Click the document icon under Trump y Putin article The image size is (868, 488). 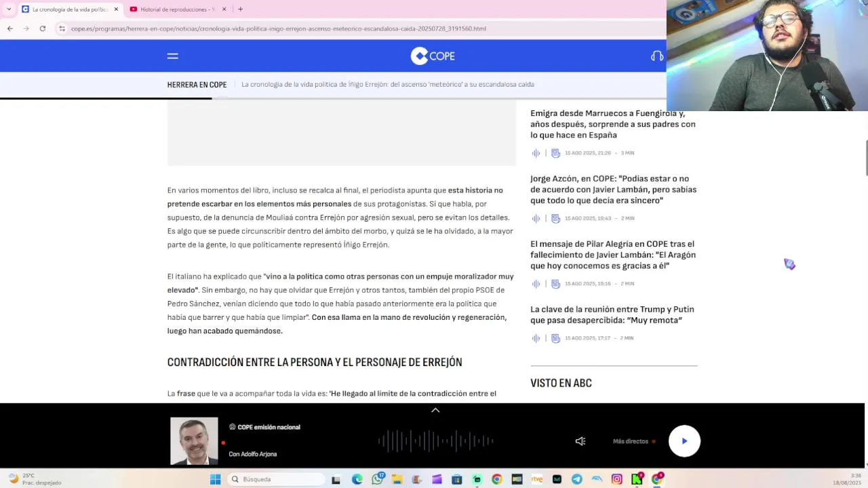[555, 338]
